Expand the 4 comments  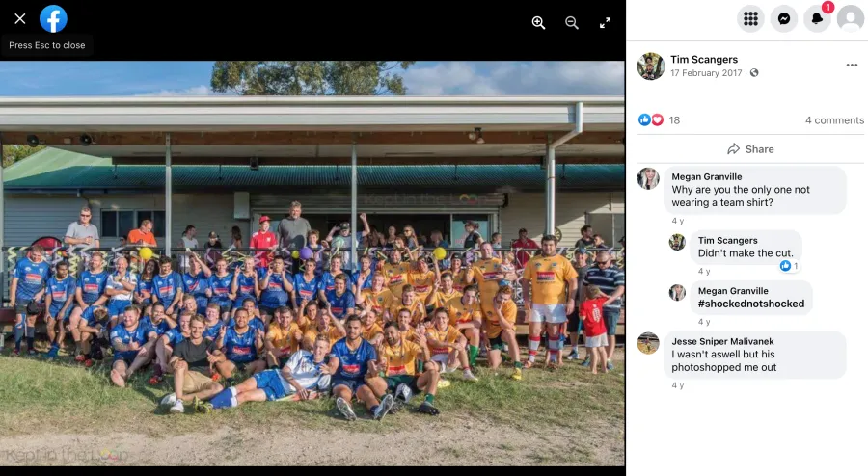[x=834, y=120]
